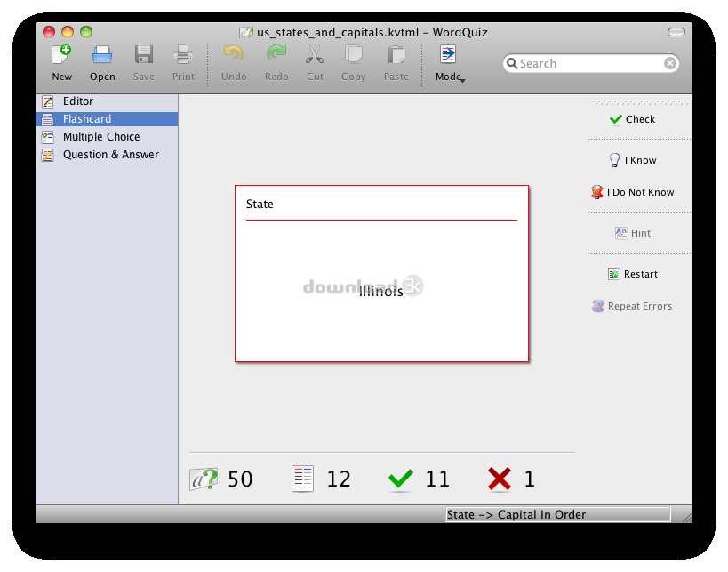Click the error count value 1
728x572 pixels.
[x=530, y=479]
